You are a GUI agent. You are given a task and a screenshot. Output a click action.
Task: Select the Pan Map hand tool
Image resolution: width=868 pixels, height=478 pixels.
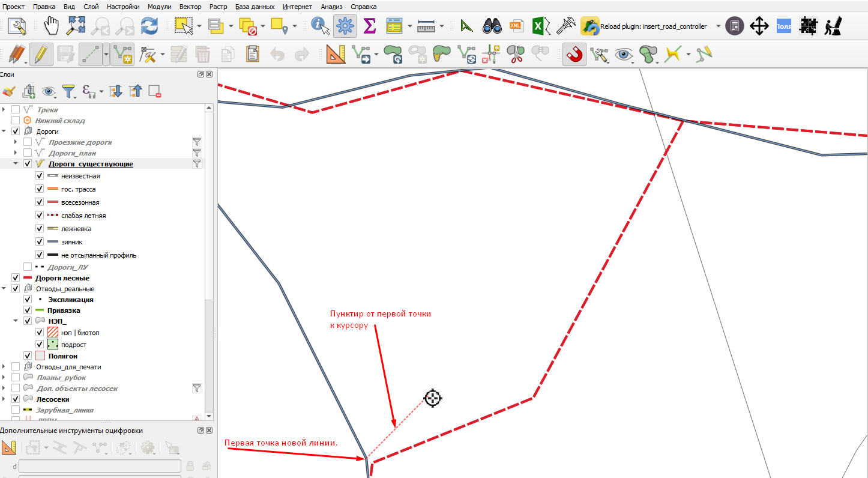pyautogui.click(x=53, y=26)
